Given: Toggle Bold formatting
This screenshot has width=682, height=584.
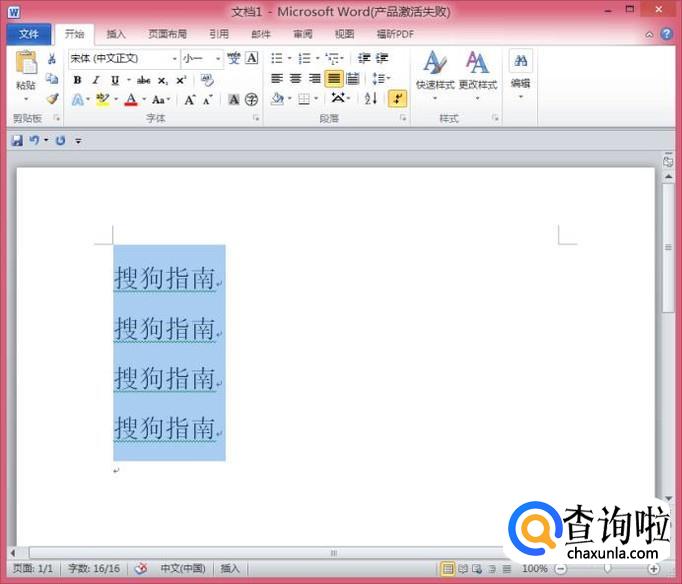Looking at the screenshot, I should tap(77, 80).
